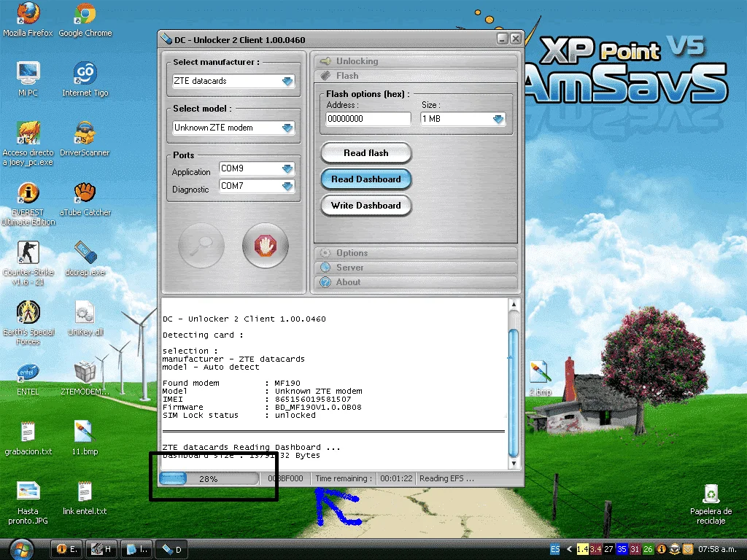Click status text Reading EFS ...
Viewport: 747px width, 560px height.
point(446,478)
